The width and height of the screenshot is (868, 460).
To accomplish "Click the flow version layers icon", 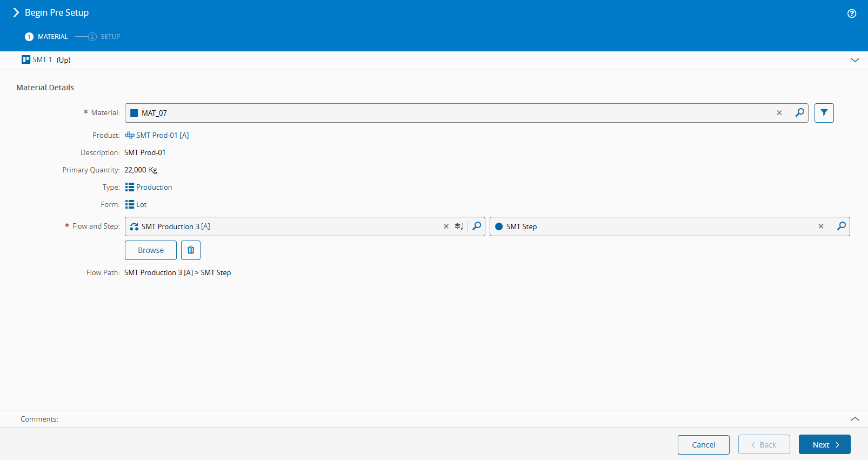I will click(x=459, y=226).
